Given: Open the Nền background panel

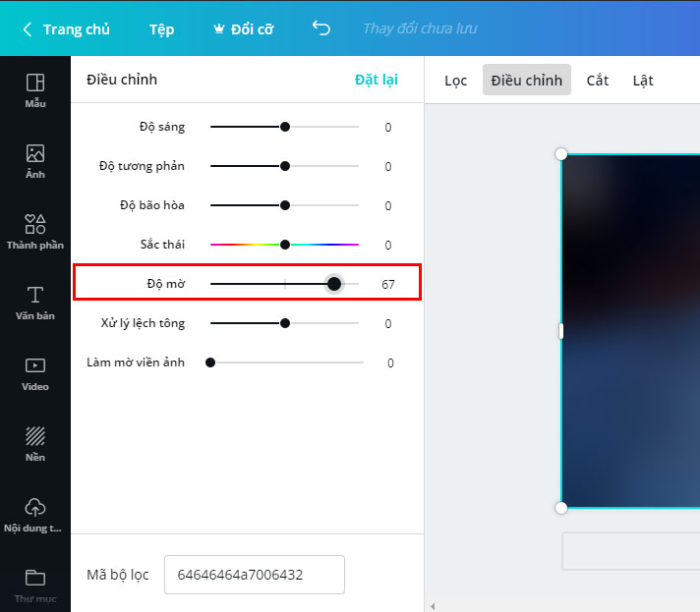Looking at the screenshot, I should coord(35,444).
